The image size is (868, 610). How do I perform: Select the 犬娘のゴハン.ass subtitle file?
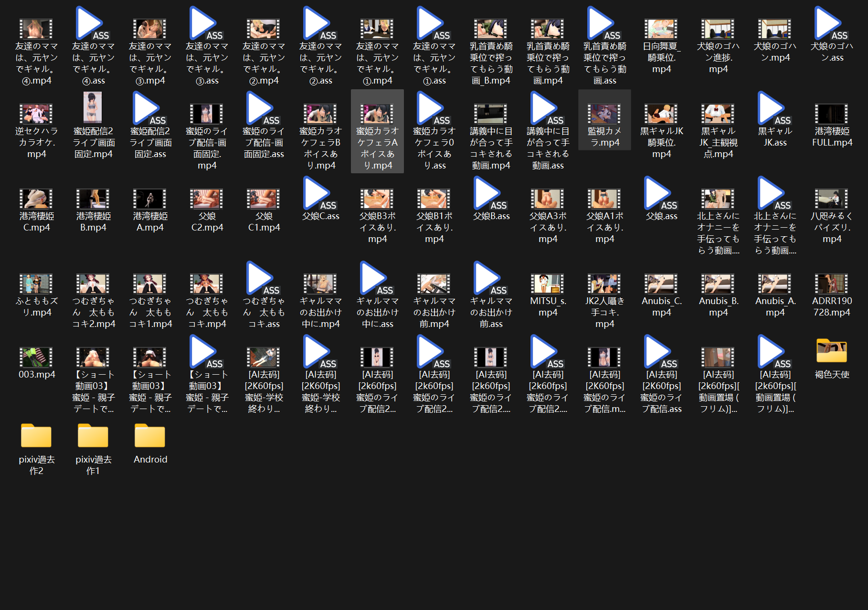(832, 35)
